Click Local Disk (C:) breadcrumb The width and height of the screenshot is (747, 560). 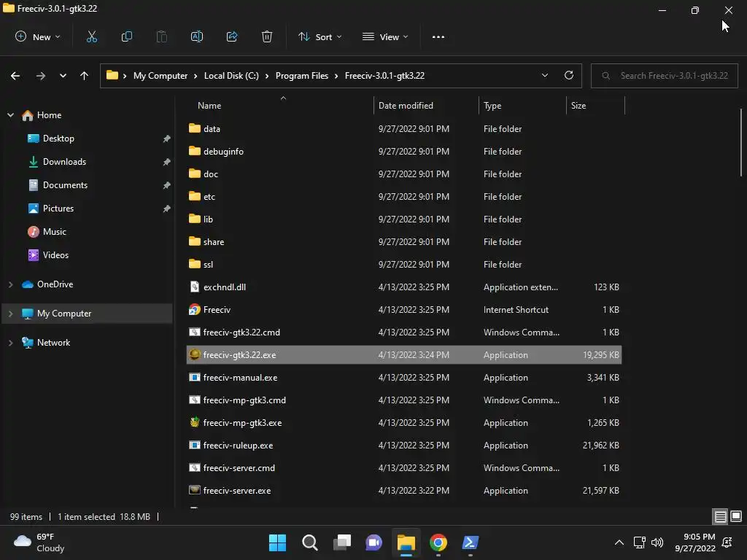coord(231,76)
